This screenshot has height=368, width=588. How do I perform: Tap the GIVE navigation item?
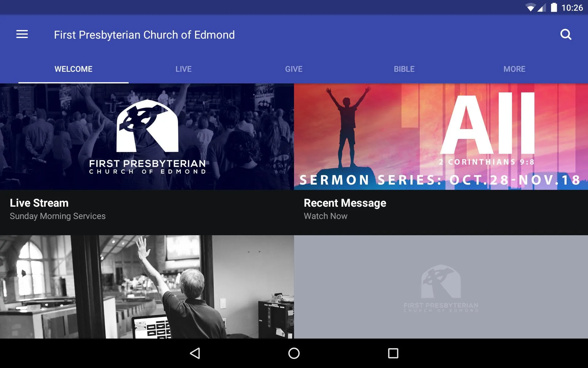[293, 69]
